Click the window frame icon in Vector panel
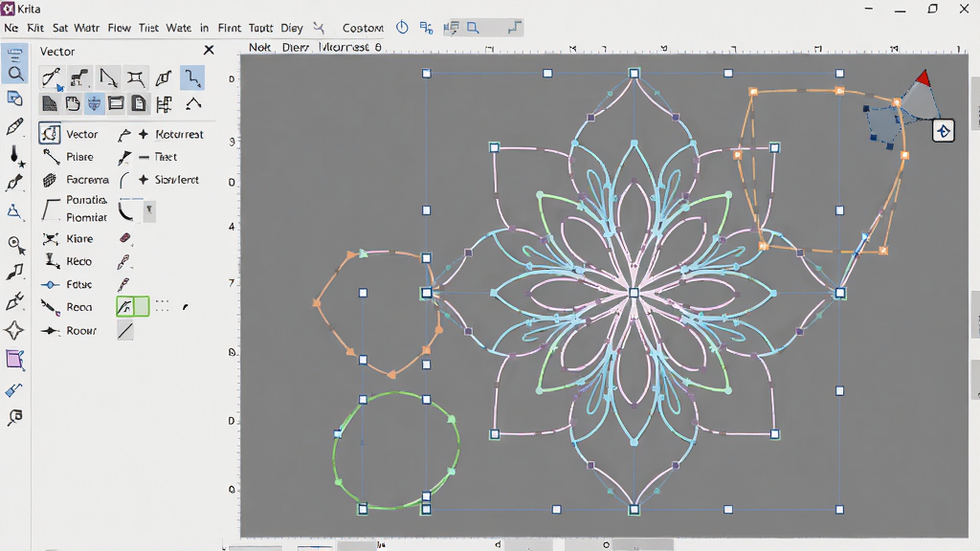The width and height of the screenshot is (980, 551). pyautogui.click(x=116, y=103)
